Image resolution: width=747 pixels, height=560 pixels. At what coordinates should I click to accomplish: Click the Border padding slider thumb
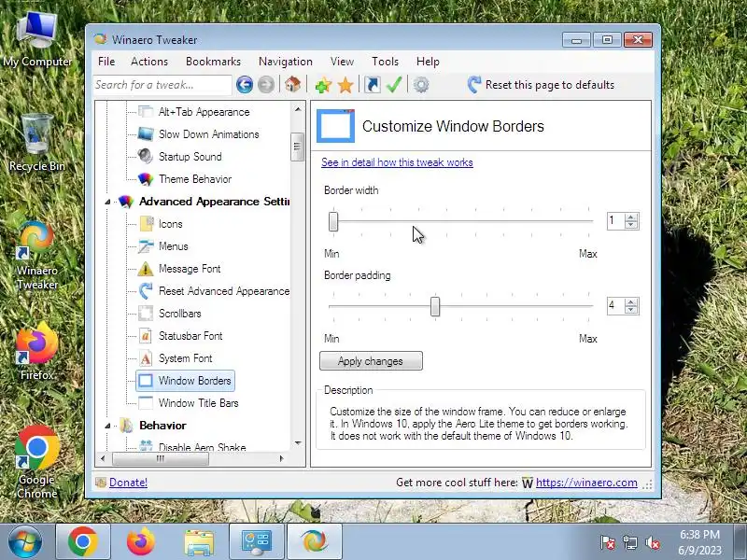[435, 306]
